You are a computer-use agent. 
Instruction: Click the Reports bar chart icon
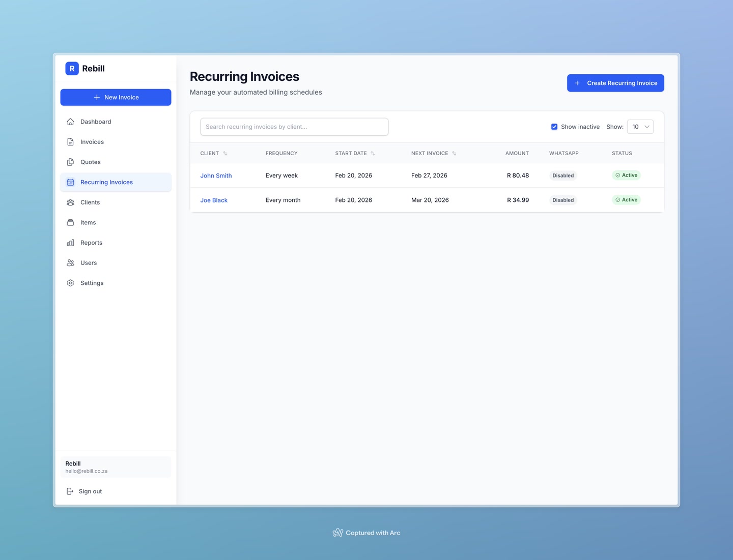click(x=71, y=243)
